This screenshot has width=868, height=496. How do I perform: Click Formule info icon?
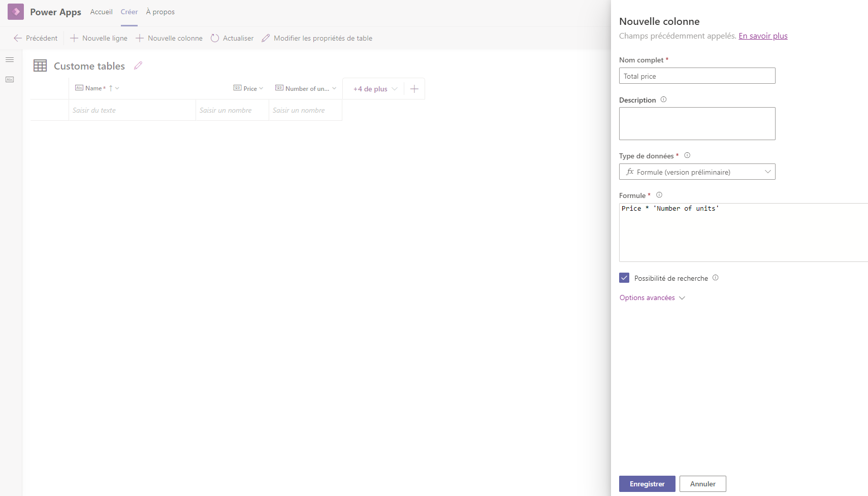(659, 195)
